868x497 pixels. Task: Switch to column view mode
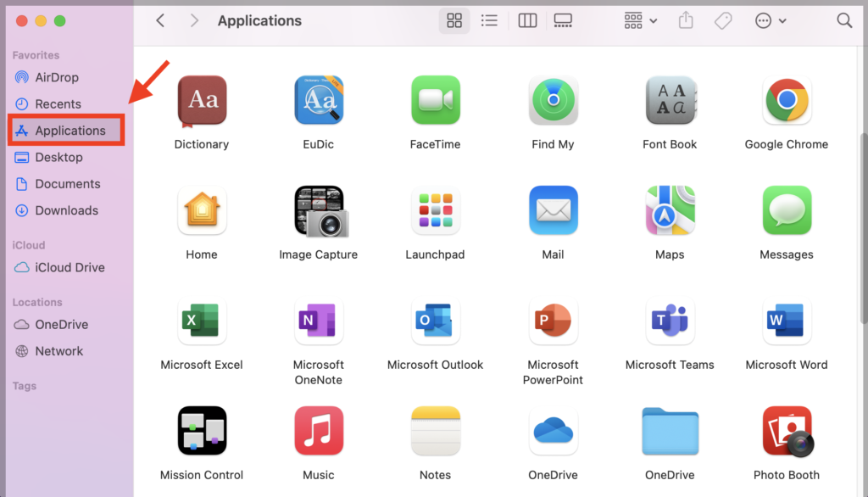coord(527,20)
